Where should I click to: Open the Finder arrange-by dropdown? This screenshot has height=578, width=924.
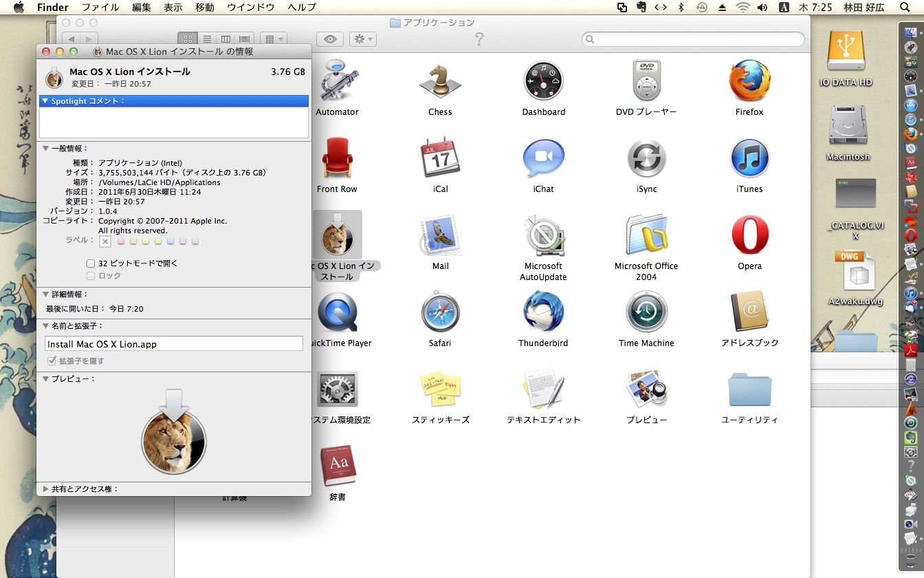point(274,39)
